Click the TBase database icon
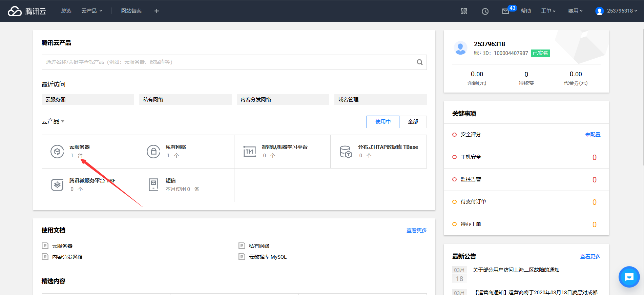This screenshot has height=295, width=644. [346, 152]
